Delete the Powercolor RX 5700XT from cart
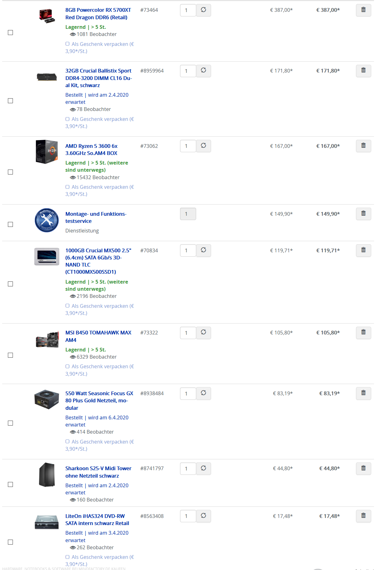392x570 pixels. point(363,10)
